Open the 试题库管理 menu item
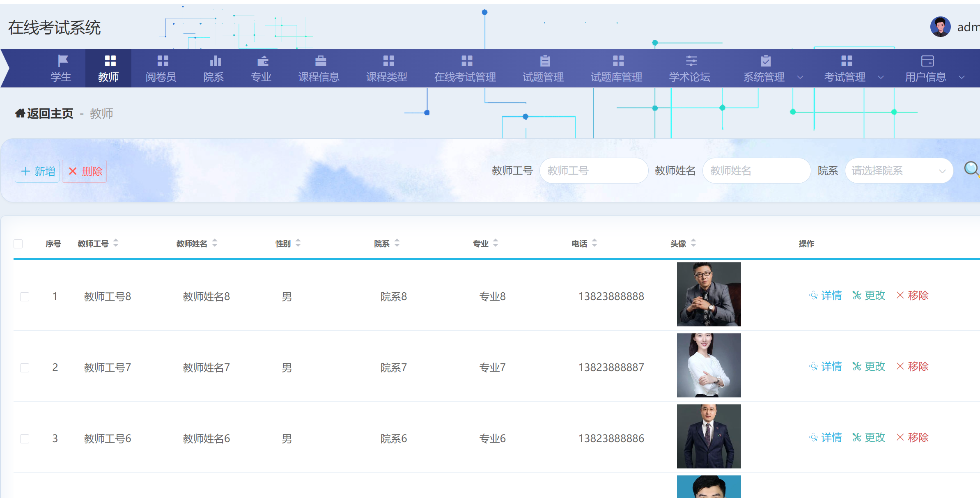The height and width of the screenshot is (498, 980). point(617,68)
